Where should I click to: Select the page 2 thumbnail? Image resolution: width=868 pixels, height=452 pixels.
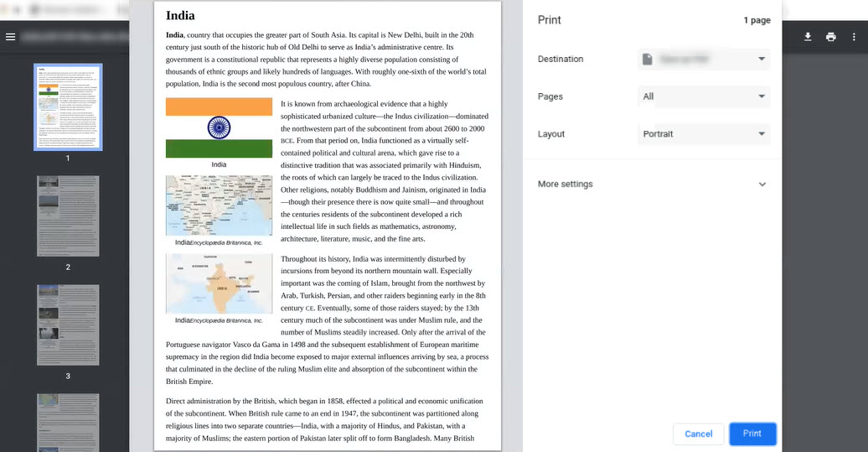pyautogui.click(x=68, y=216)
